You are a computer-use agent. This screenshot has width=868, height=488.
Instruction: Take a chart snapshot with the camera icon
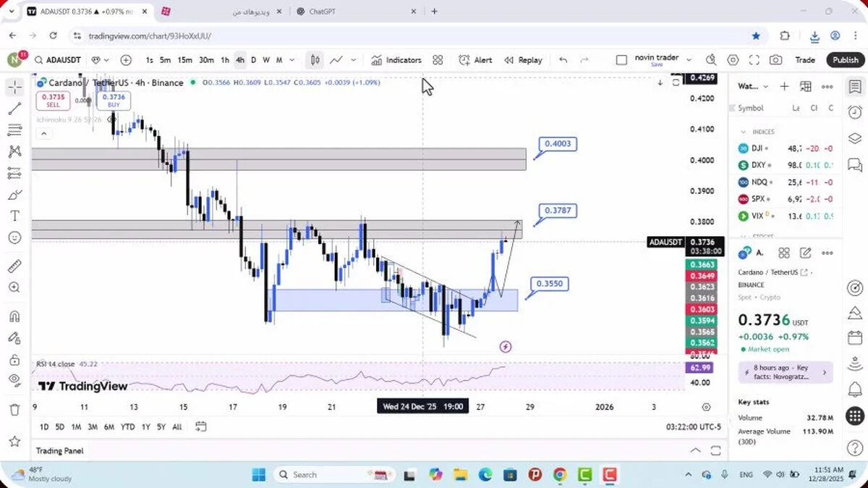tap(775, 60)
